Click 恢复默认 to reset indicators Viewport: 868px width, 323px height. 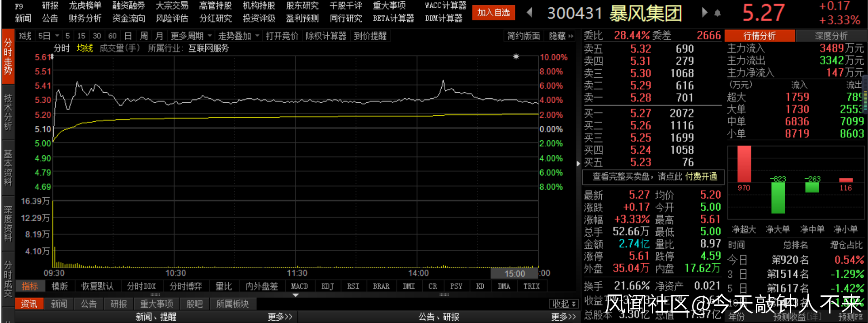coord(97,286)
